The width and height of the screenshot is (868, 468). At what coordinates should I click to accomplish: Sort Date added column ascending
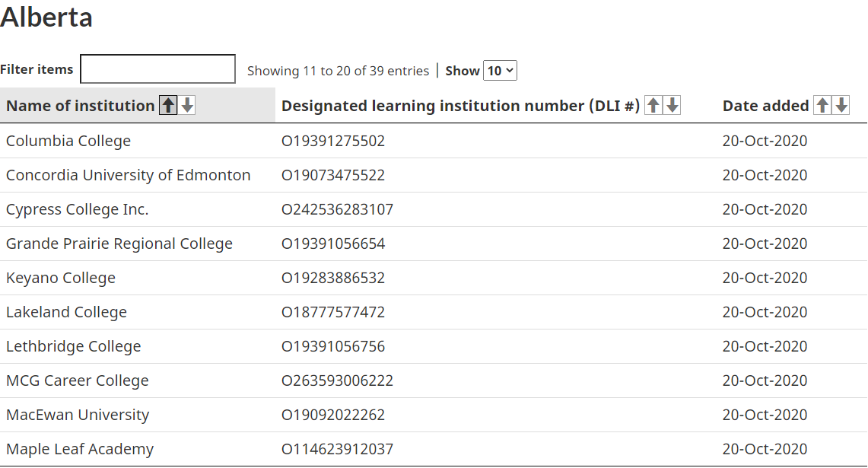[x=822, y=105]
